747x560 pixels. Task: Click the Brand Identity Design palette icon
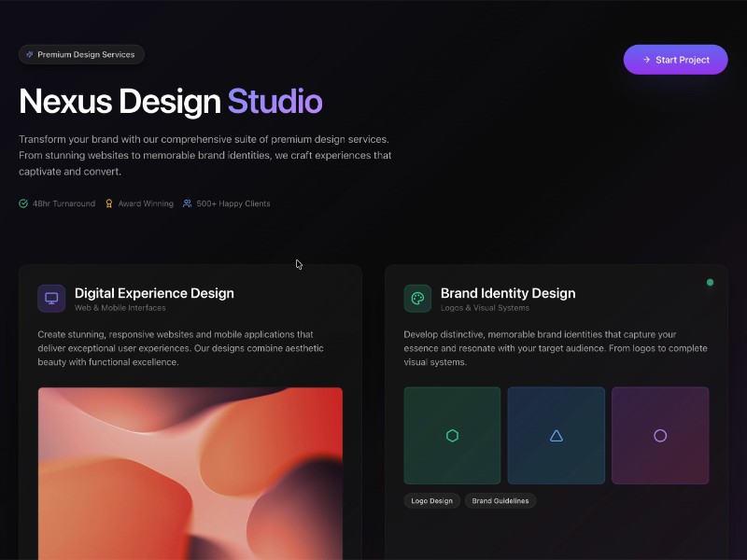[417, 297]
